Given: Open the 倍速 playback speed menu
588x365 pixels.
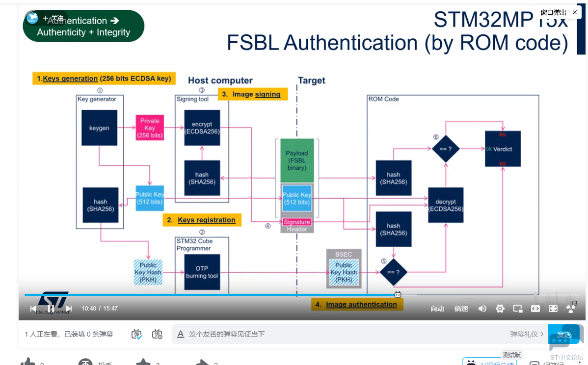Looking at the screenshot, I should [461, 309].
